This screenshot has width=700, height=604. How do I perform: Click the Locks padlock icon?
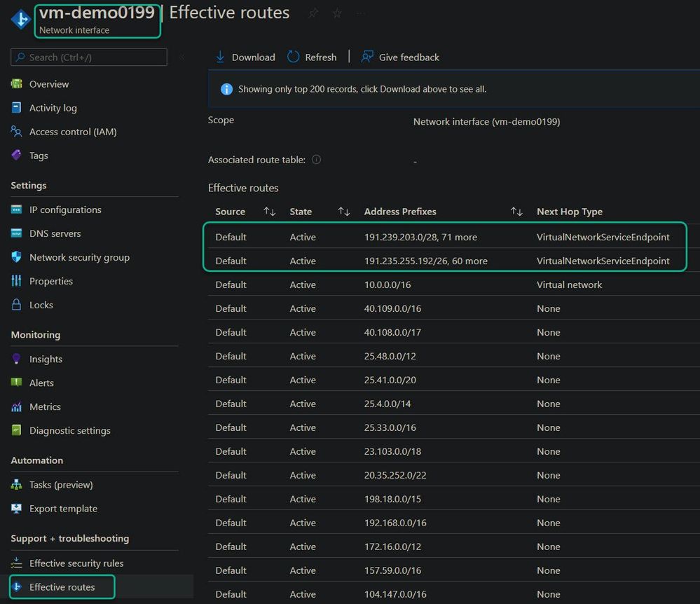coord(17,305)
